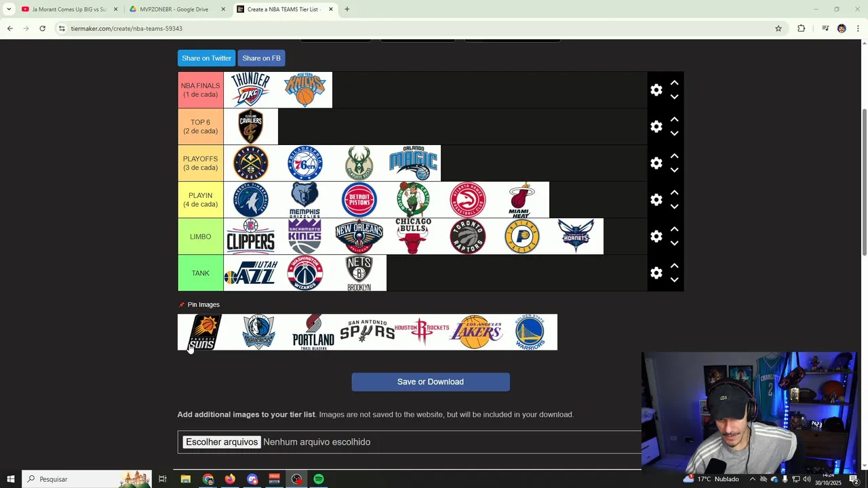Select the Brooklyn Nets logo
The image size is (868, 488).
point(359,273)
